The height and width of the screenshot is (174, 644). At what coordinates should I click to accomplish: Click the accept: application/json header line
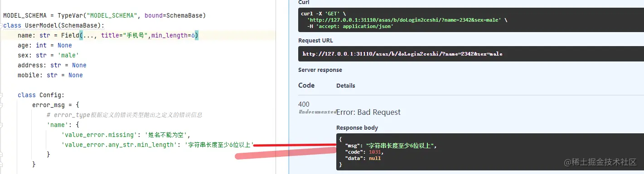[350, 26]
